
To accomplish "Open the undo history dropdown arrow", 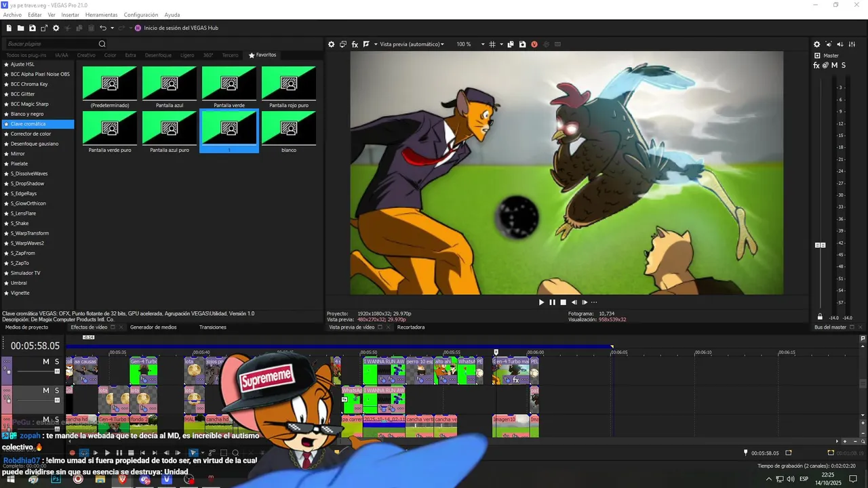I will click(x=112, y=28).
